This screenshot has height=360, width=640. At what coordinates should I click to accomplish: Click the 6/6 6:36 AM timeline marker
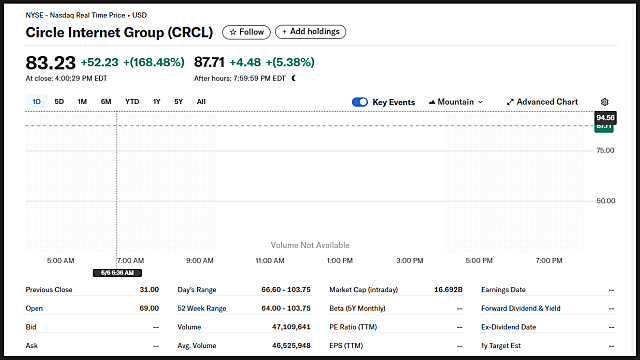tap(117, 273)
